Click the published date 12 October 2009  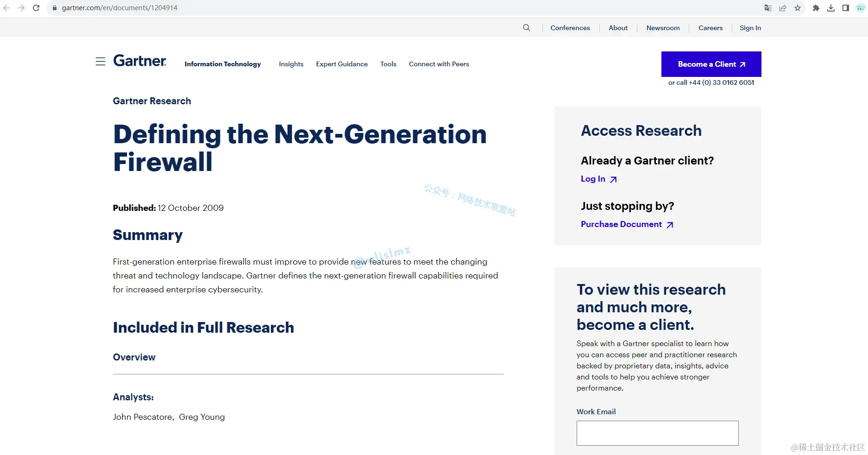(190, 208)
